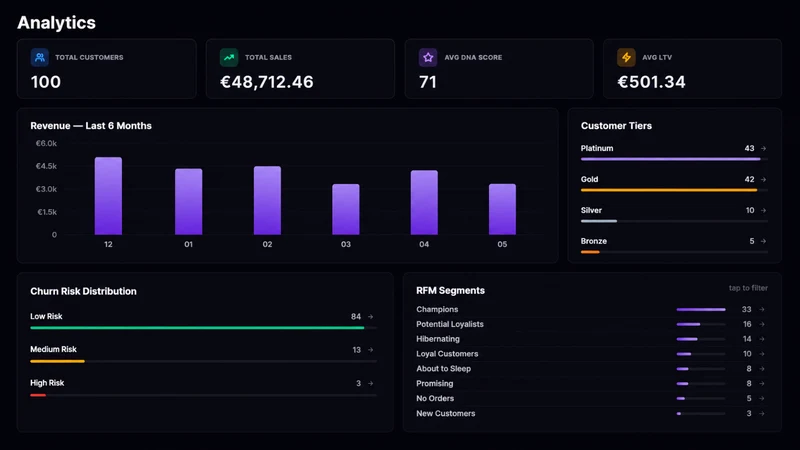The width and height of the screenshot is (800, 450).
Task: Open Silver tier via its arrow
Action: pyautogui.click(x=763, y=210)
